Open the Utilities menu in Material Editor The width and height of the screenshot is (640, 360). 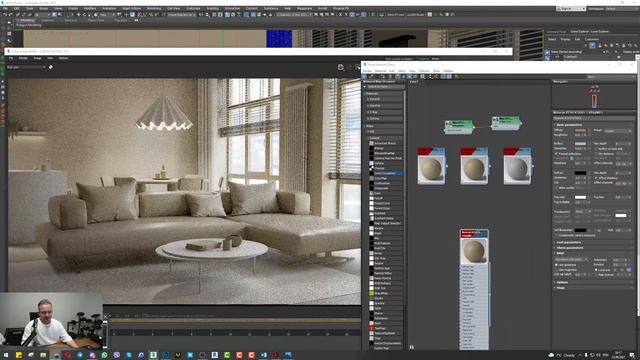[448, 71]
